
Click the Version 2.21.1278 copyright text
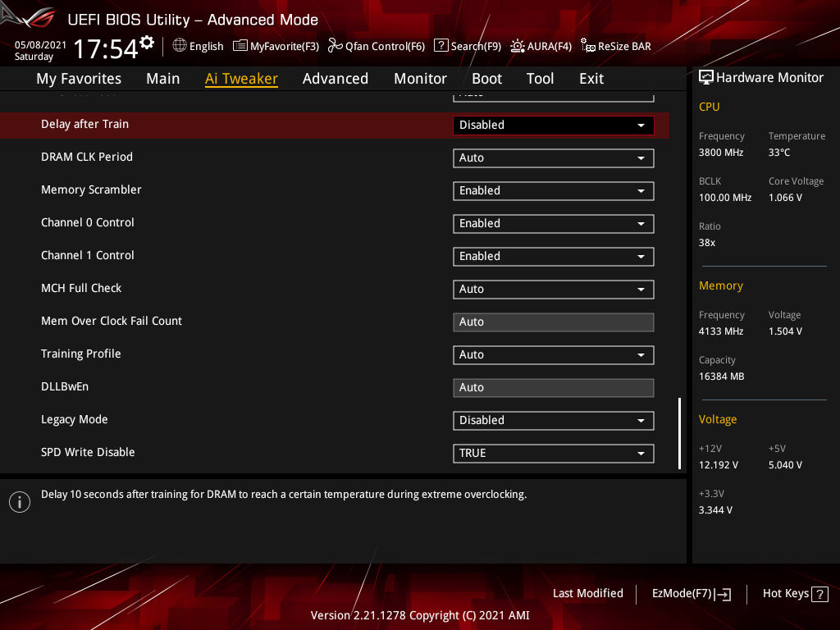coord(420,615)
